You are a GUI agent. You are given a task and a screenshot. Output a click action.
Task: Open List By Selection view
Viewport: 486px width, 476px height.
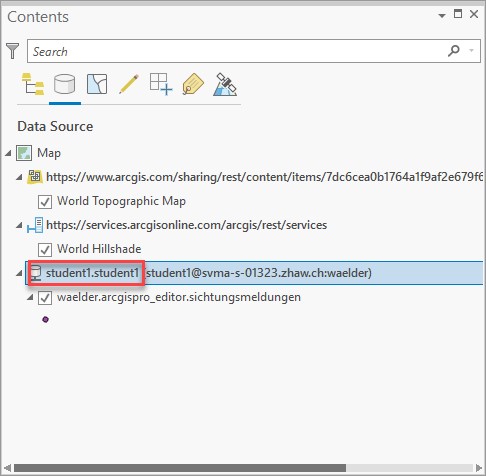click(x=97, y=84)
